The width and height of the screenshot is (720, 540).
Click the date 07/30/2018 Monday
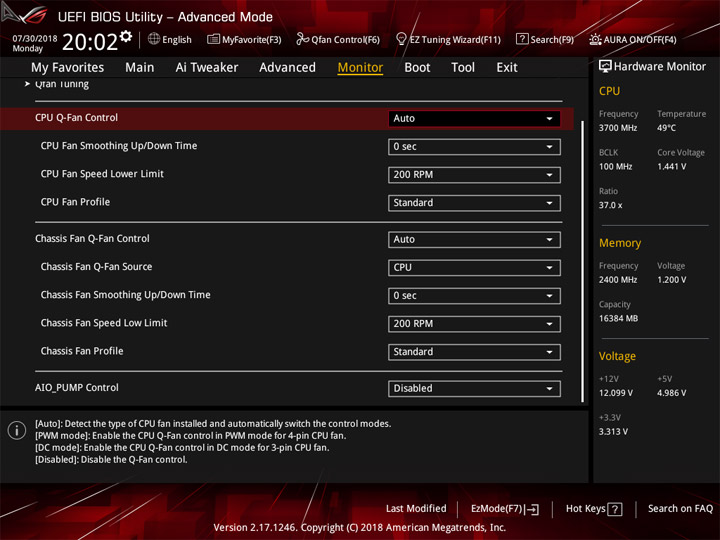coord(35,43)
